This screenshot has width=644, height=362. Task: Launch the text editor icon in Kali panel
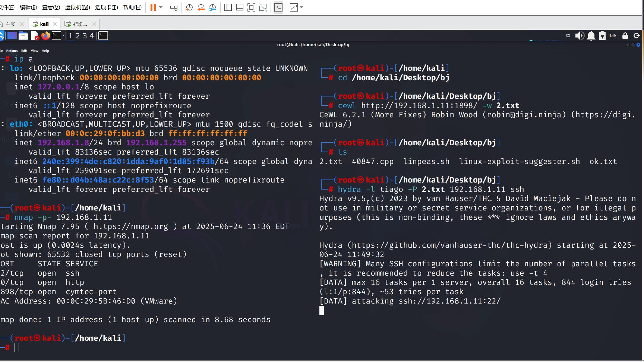click(x=35, y=36)
